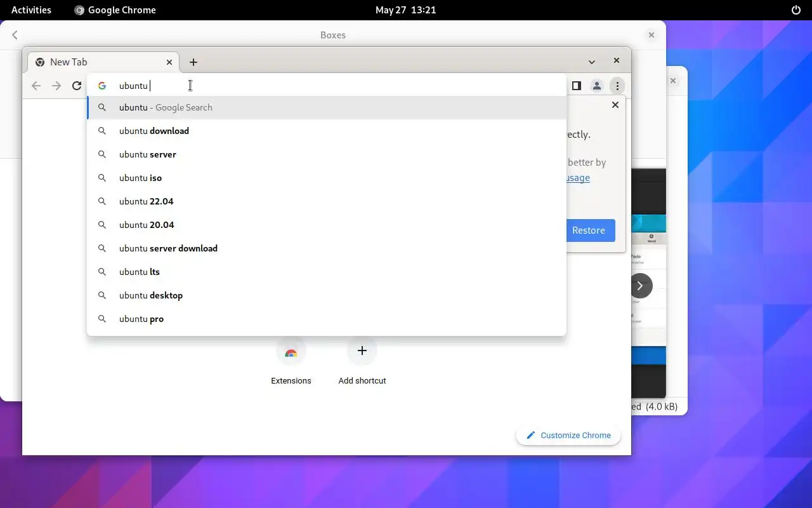The height and width of the screenshot is (508, 812).
Task: Open the Google Chrome app menu in top bar
Action: point(115,10)
